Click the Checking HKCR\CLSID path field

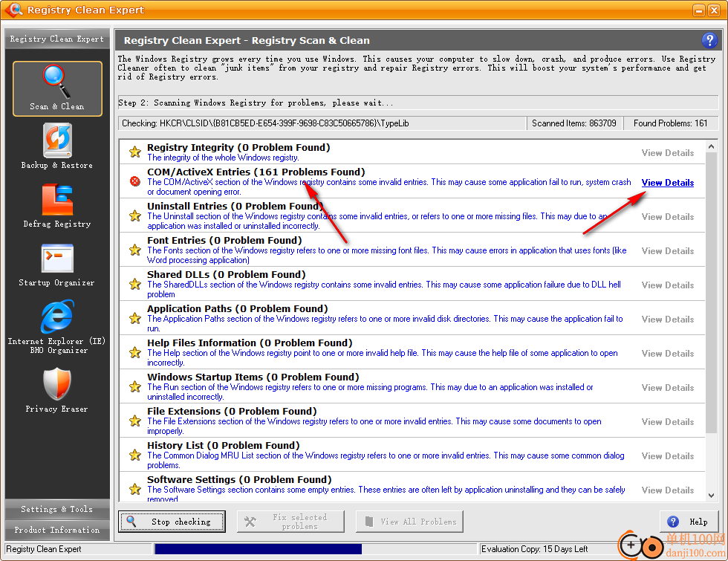pos(322,123)
